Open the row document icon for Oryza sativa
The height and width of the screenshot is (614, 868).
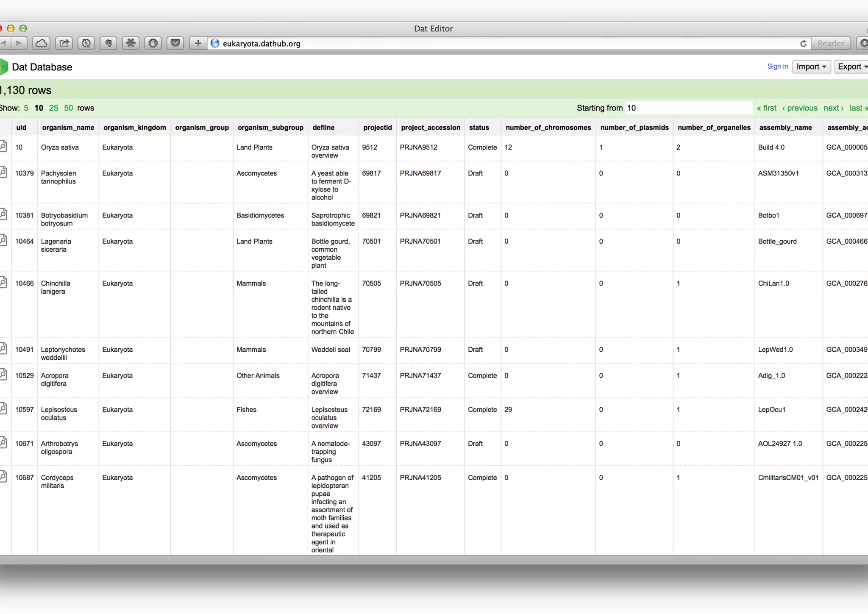3,146
